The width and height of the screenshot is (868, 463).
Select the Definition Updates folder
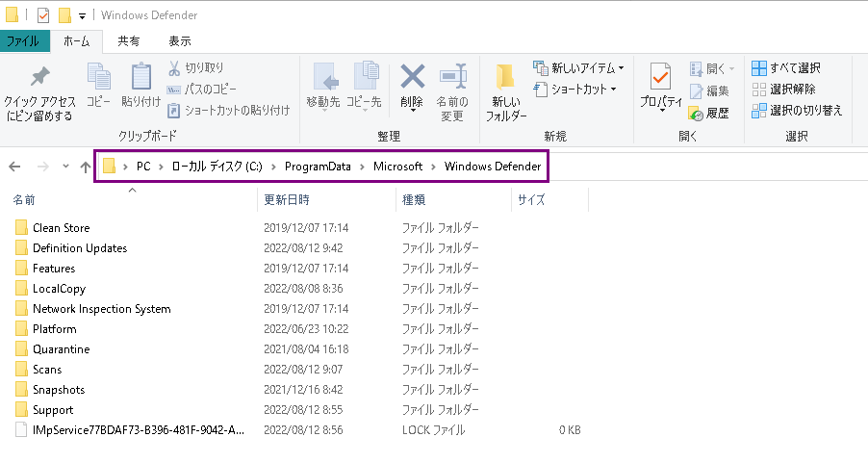coord(80,248)
